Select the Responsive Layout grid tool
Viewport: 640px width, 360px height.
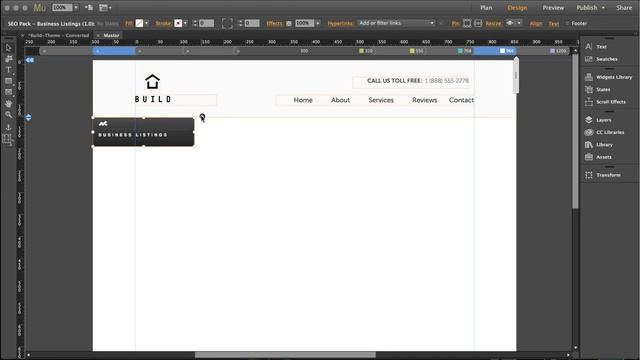(8, 140)
